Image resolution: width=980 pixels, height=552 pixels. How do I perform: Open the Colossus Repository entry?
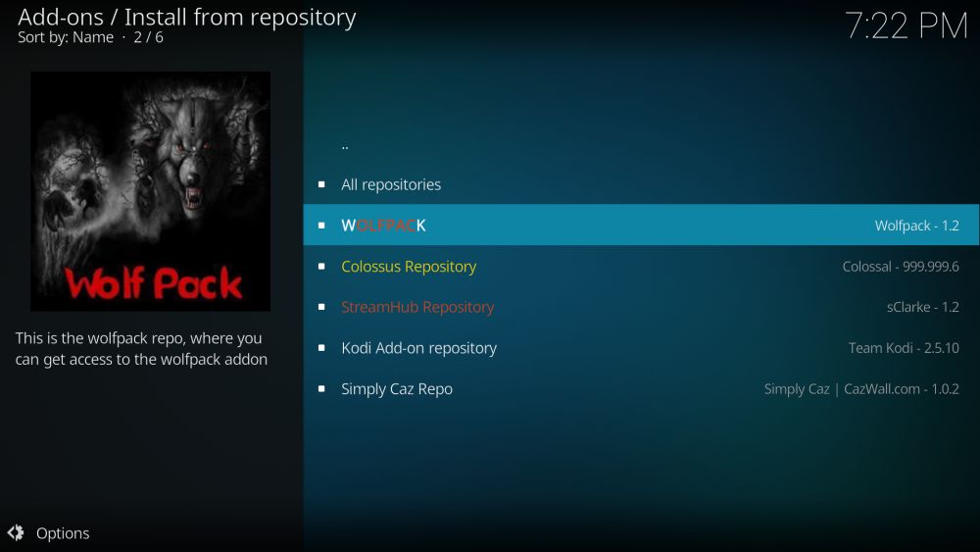pos(641,267)
